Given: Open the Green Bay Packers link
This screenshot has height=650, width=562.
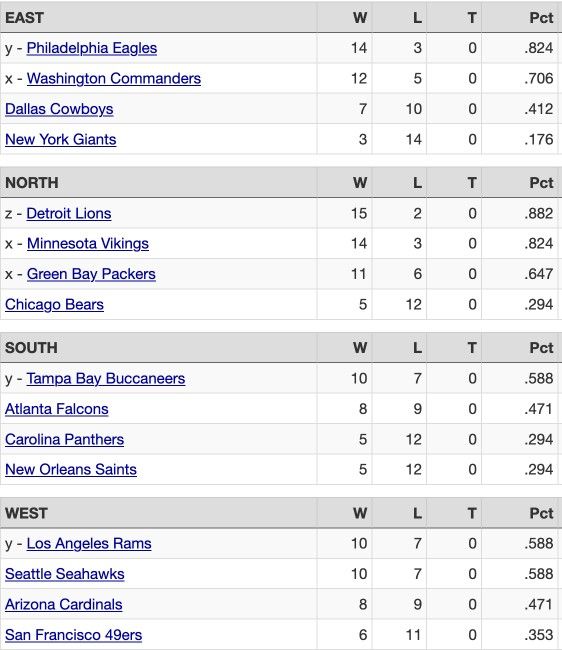Looking at the screenshot, I should click(x=91, y=274).
